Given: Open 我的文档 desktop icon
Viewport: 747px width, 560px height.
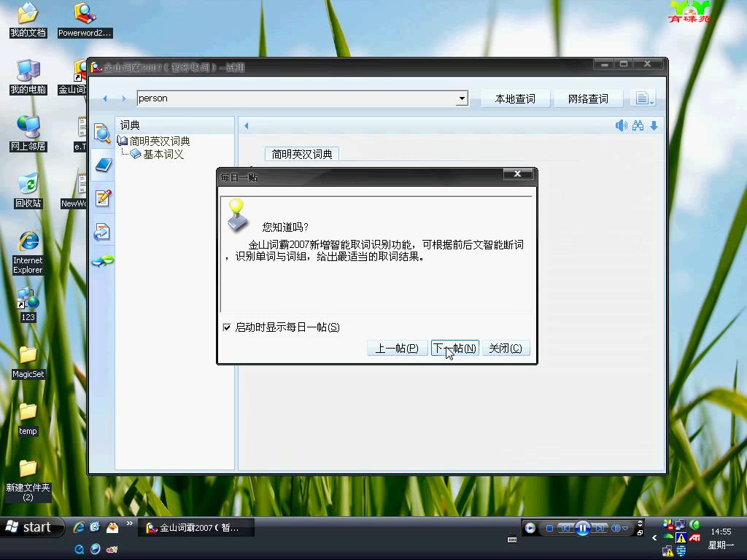Looking at the screenshot, I should pyautogui.click(x=28, y=20).
